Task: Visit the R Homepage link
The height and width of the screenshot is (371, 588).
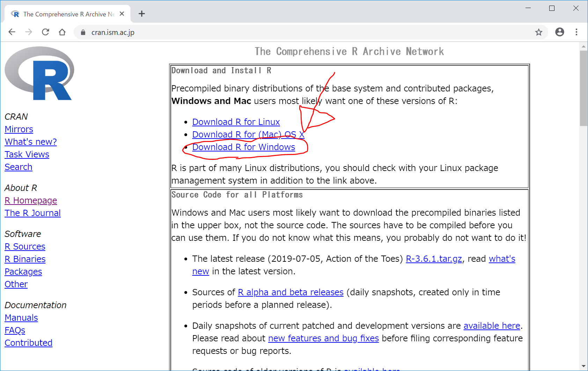Action: click(x=31, y=200)
